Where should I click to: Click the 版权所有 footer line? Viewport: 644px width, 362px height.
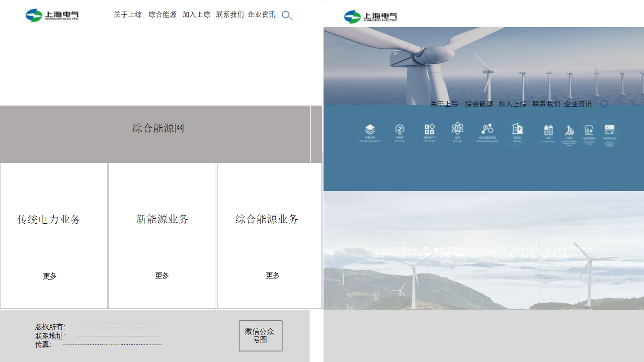click(x=98, y=327)
